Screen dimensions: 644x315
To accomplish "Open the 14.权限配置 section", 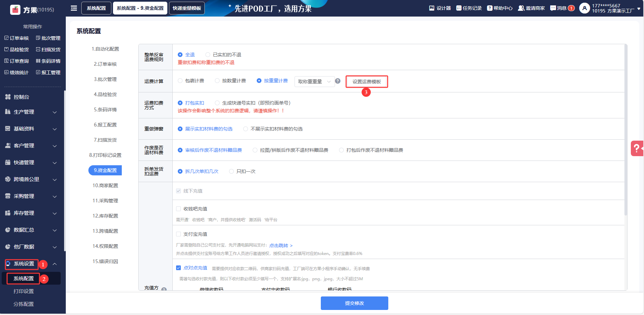I will tap(105, 246).
